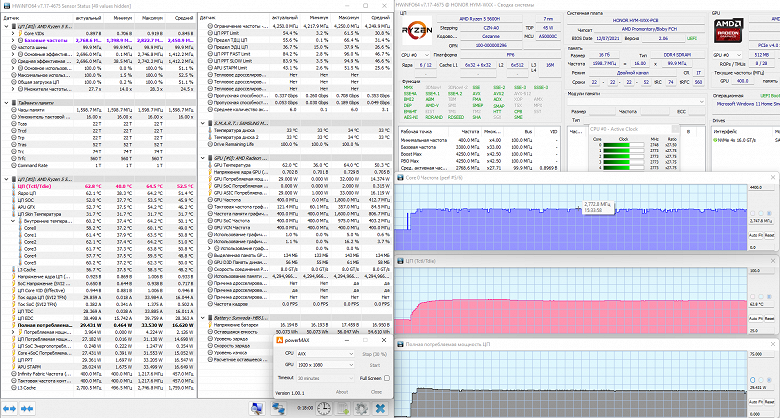Collapse the S.M.A.R.T. SAMSUNG group
The width and height of the screenshot is (780, 418).
pos(203,123)
